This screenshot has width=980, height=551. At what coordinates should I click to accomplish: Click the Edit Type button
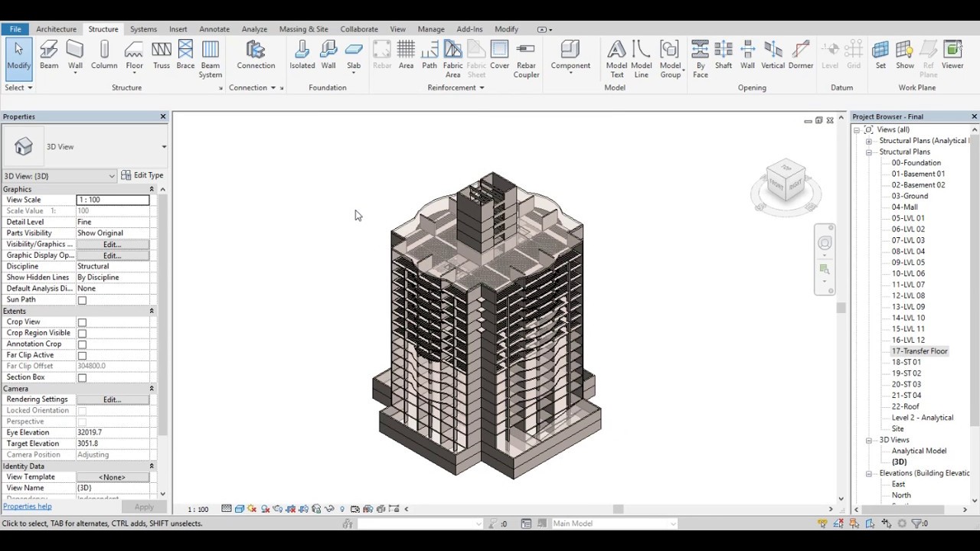tap(142, 175)
